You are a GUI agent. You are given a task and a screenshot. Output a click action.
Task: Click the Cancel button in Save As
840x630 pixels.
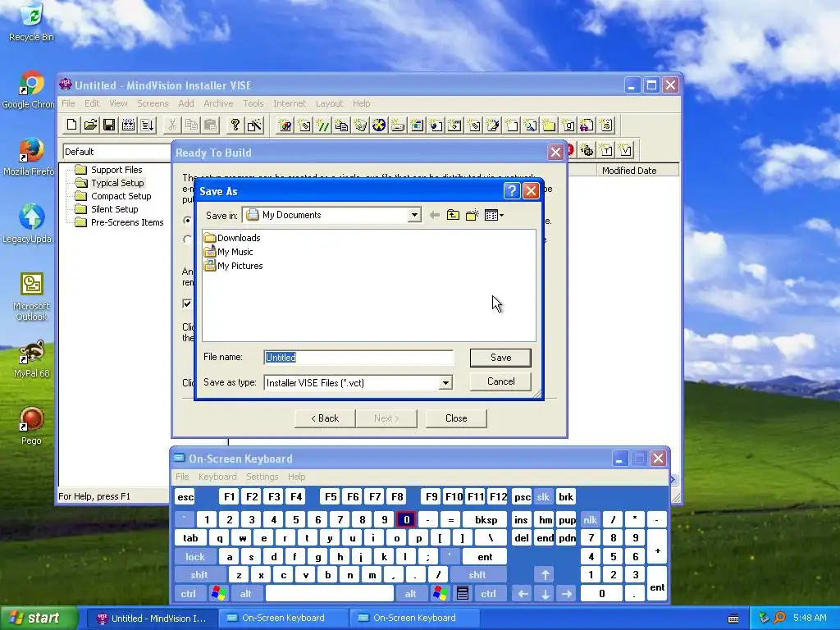[500, 381]
